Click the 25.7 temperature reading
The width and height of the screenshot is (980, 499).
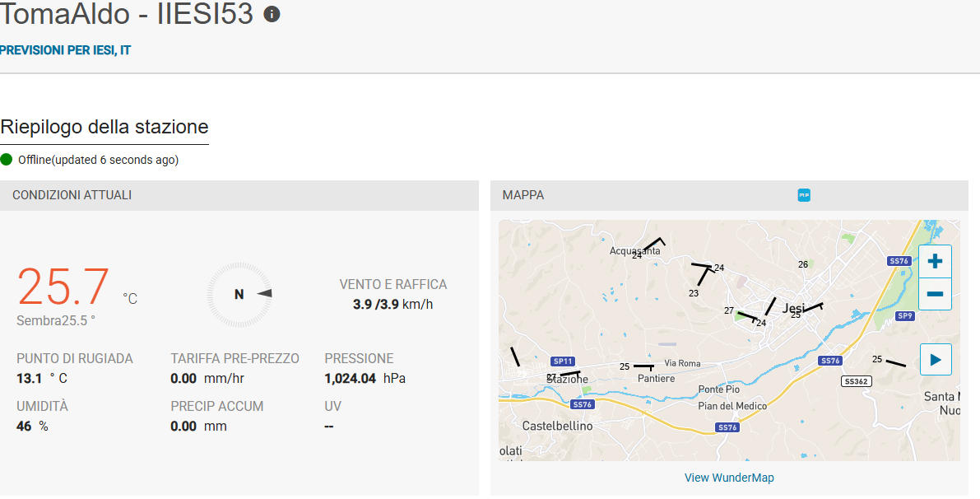click(x=63, y=287)
